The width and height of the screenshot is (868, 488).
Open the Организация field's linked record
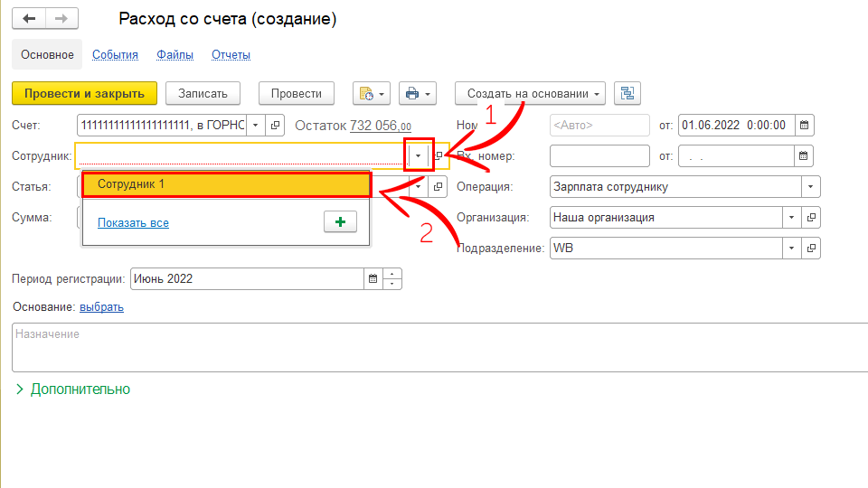pyautogui.click(x=811, y=218)
